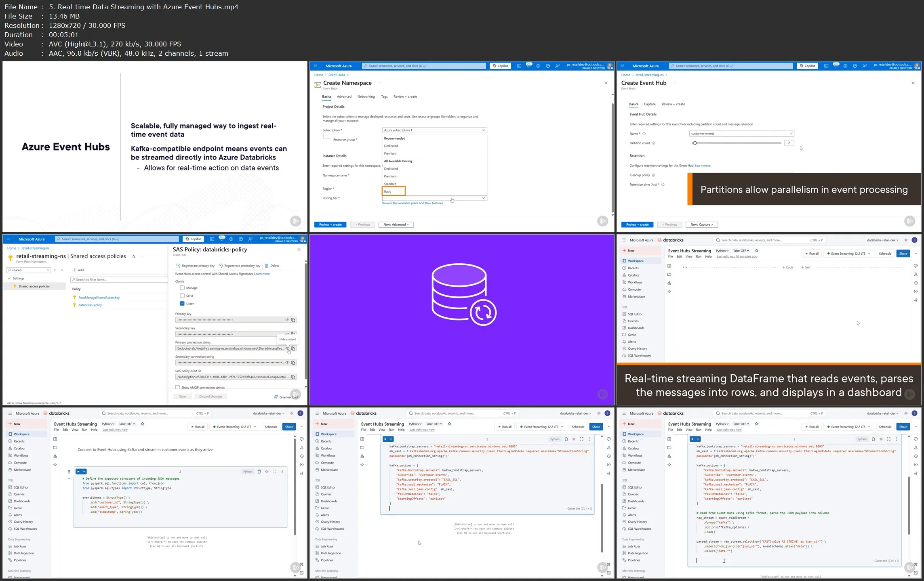Open the portal menu in Create Namespace thumbnail
924x581 pixels.
coord(316,66)
